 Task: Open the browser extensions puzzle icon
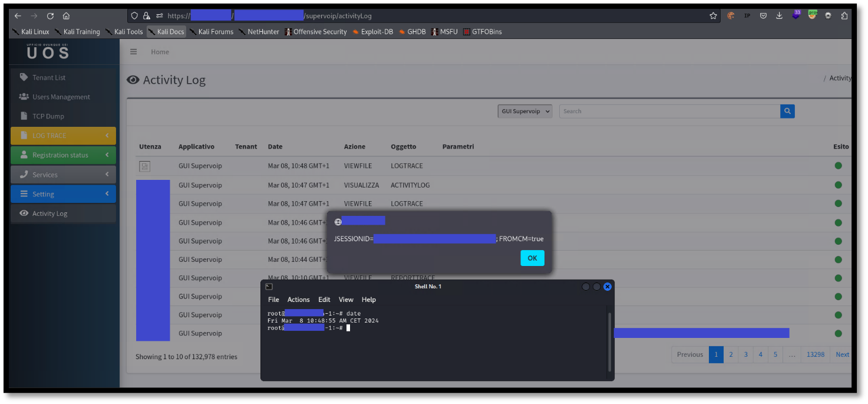[844, 16]
